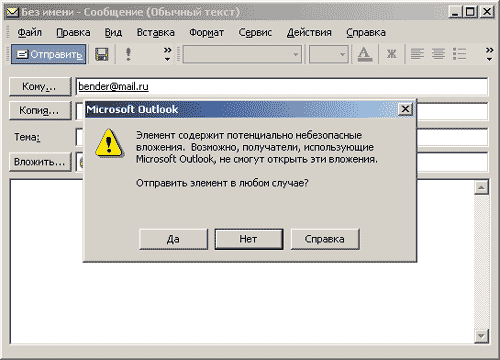This screenshot has width=500, height=360.
Task: Open the Правка menu
Action: pyautogui.click(x=73, y=32)
